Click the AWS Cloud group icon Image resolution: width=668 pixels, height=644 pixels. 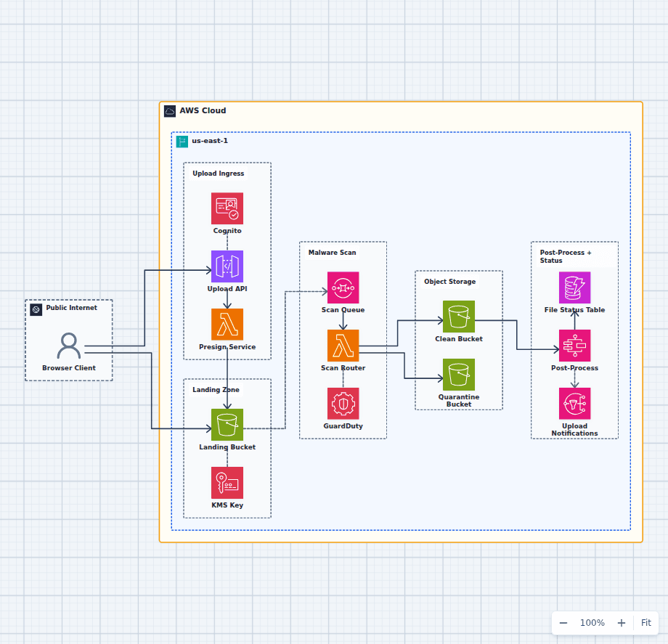(x=170, y=111)
